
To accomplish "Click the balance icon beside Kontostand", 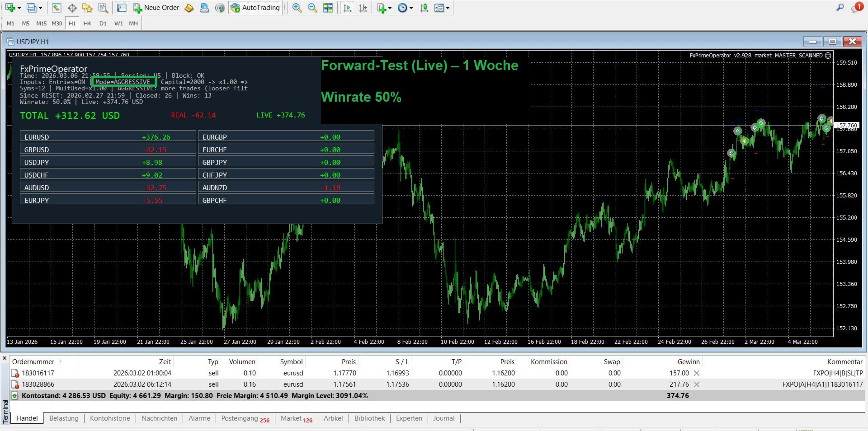I will coord(15,396).
